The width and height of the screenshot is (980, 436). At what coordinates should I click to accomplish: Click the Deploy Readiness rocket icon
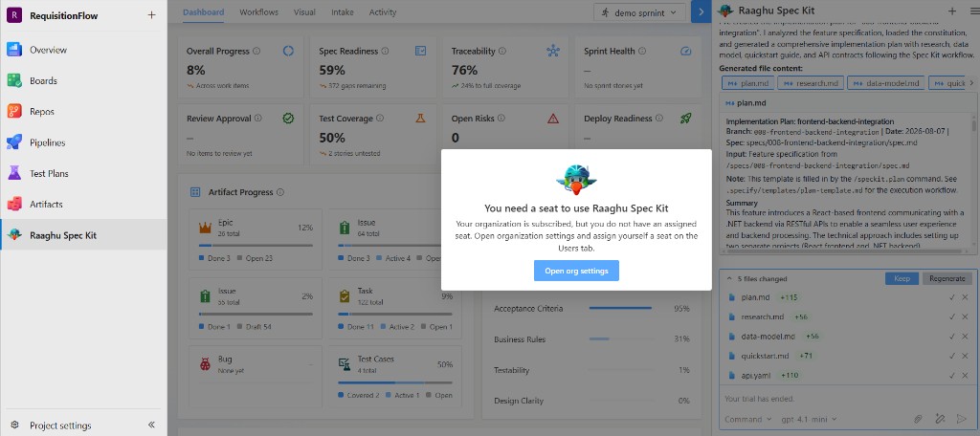(685, 118)
